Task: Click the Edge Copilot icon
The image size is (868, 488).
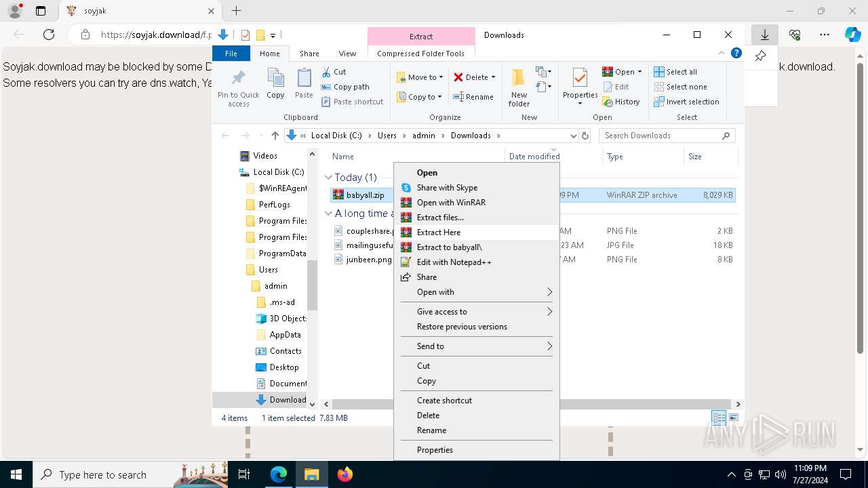Action: (x=852, y=35)
